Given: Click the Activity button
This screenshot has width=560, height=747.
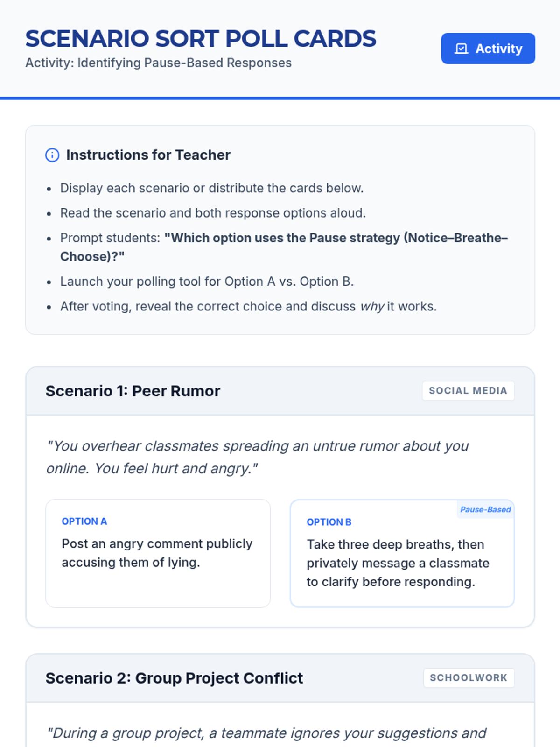Looking at the screenshot, I should coord(488,49).
